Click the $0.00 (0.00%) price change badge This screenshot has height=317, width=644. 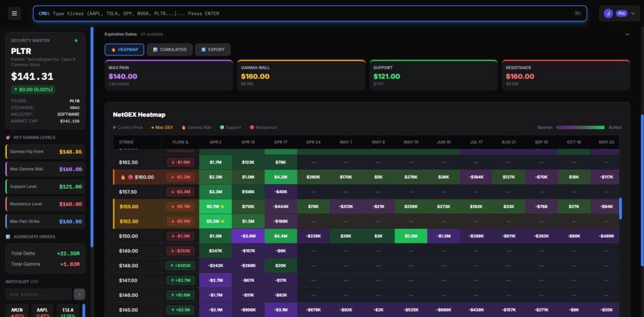point(33,89)
